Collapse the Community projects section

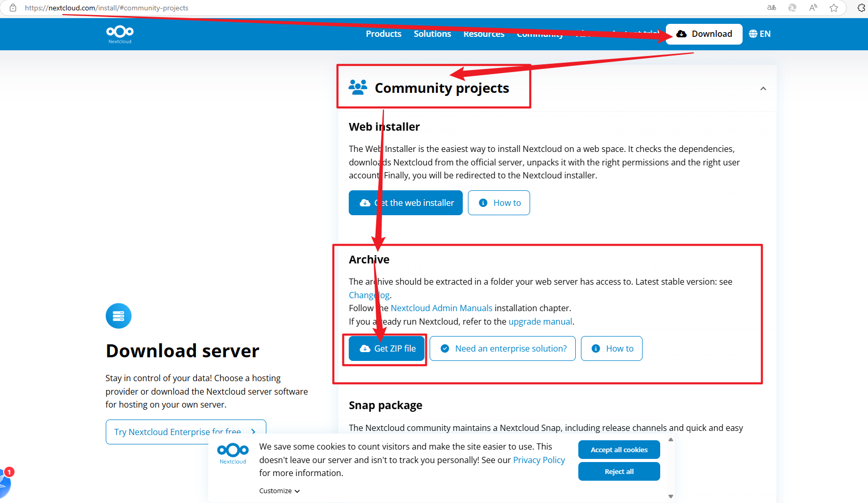click(763, 89)
